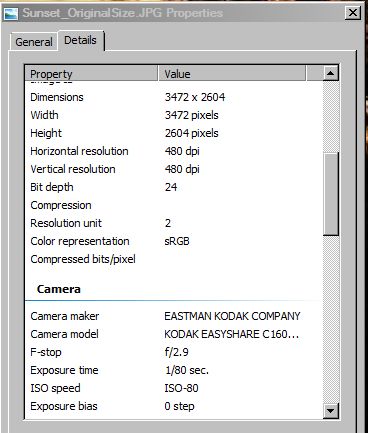Click the bit depth value 24

tap(171, 187)
